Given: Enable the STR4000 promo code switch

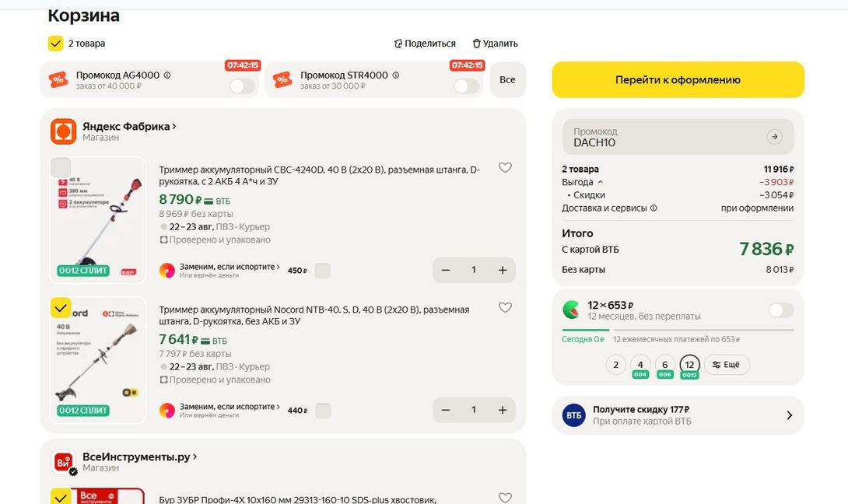Looking at the screenshot, I should [466, 86].
